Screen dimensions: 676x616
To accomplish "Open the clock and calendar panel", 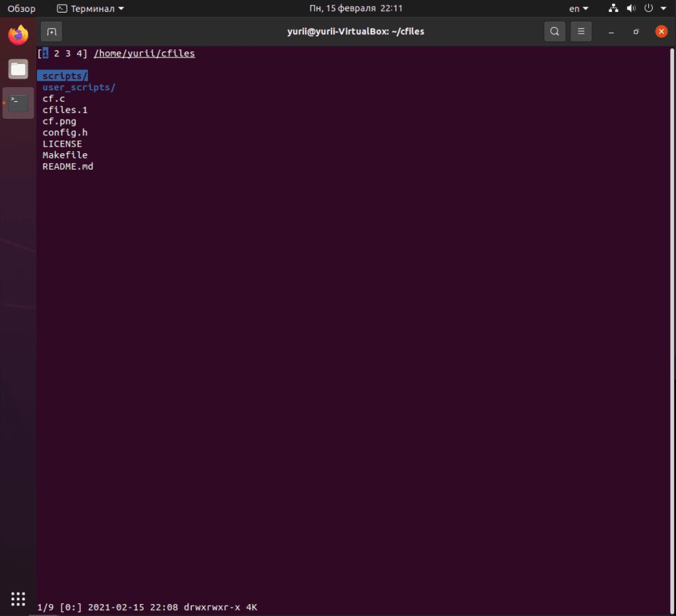I will pyautogui.click(x=356, y=9).
